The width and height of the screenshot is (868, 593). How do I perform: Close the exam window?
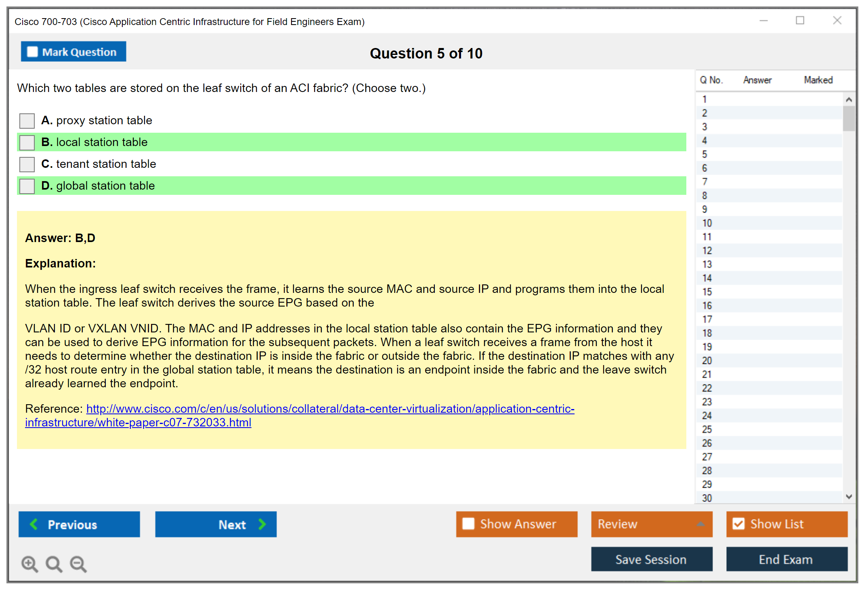837,21
